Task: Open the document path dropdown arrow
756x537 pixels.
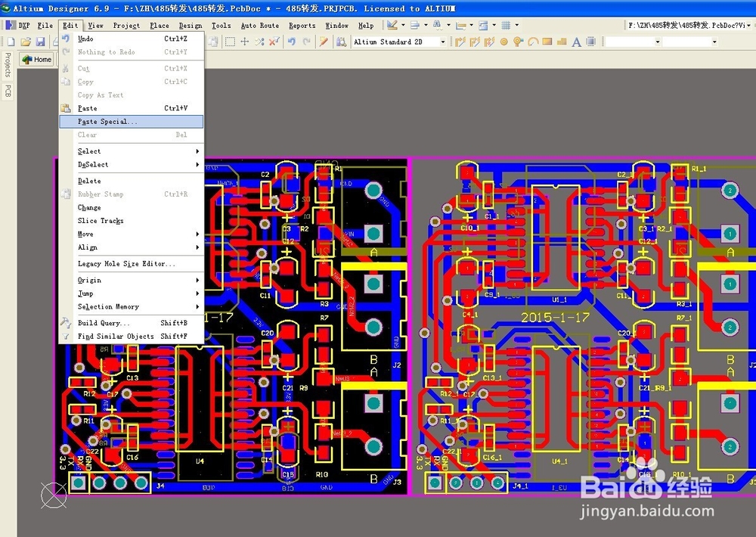Action: pos(748,25)
